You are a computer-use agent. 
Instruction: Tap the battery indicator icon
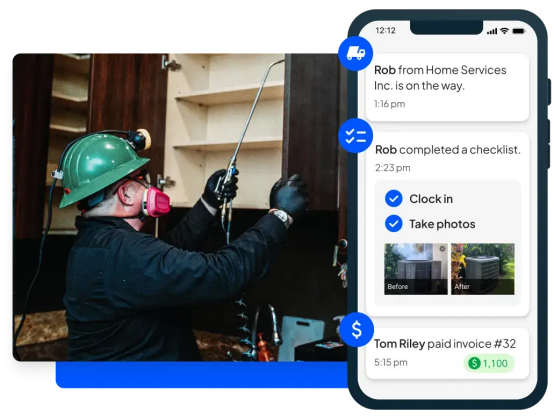click(519, 31)
